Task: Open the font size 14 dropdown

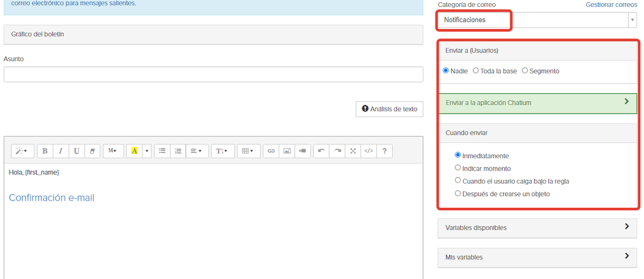Action: [x=113, y=151]
